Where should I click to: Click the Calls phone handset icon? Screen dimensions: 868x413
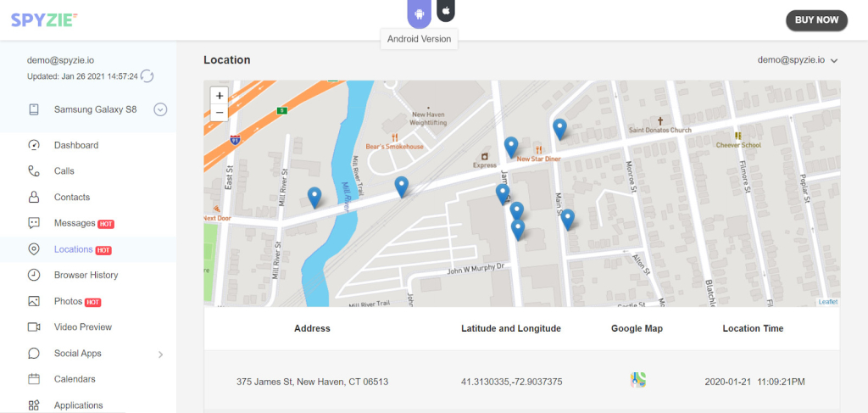click(x=34, y=171)
